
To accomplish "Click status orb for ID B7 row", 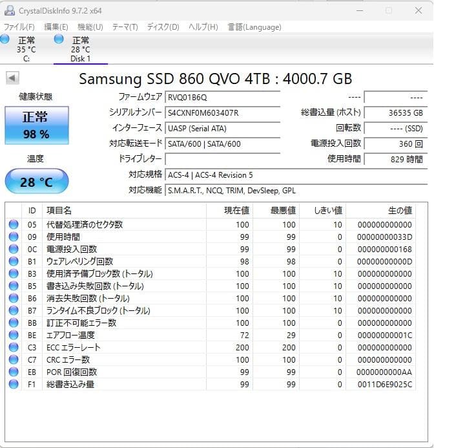I will point(14,310).
